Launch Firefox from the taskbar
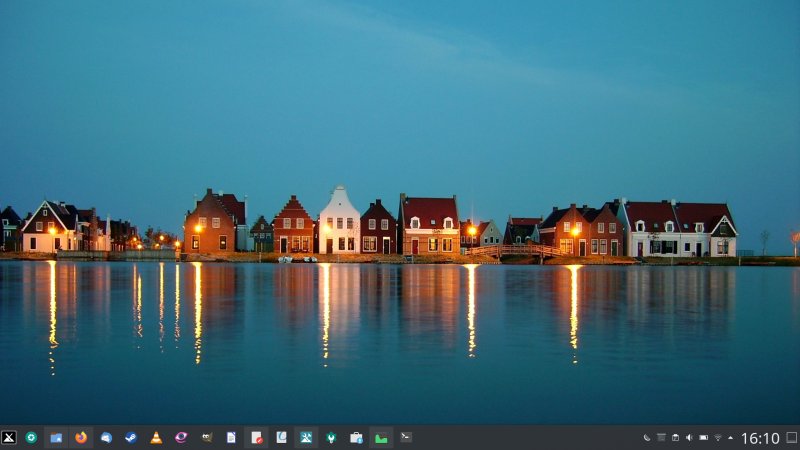The image size is (800, 450). (x=81, y=437)
